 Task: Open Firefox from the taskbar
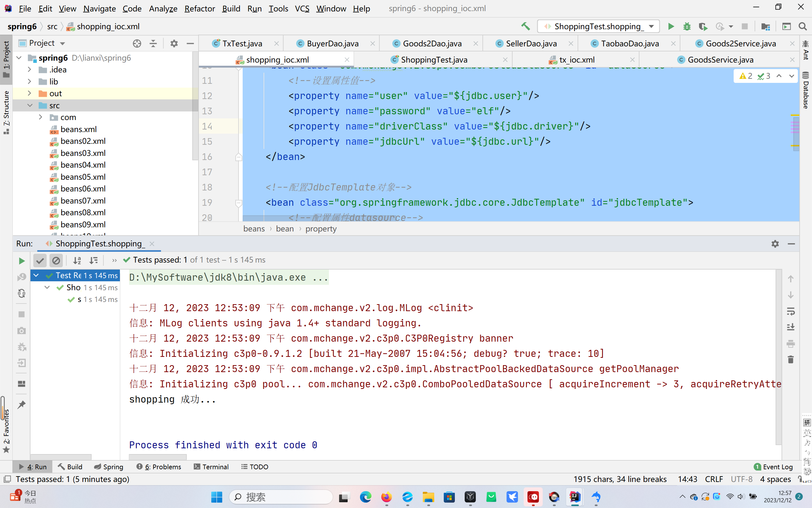click(387, 497)
